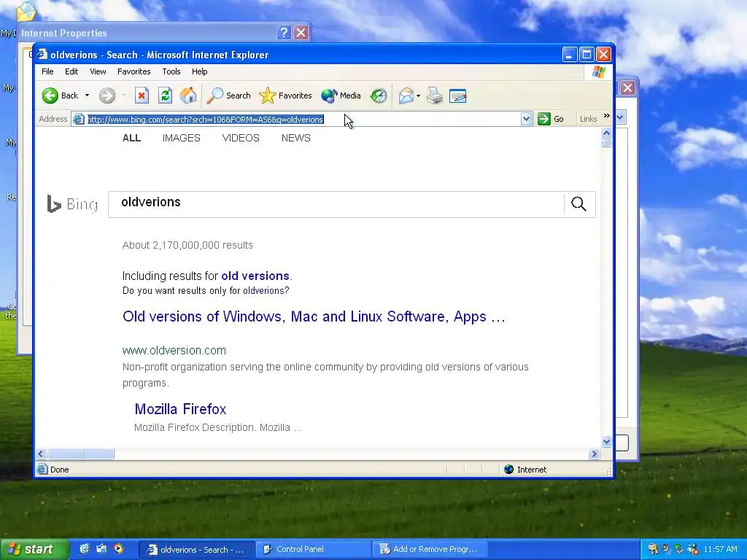747x560 pixels.
Task: Open the Windows Start button
Action: 34,549
